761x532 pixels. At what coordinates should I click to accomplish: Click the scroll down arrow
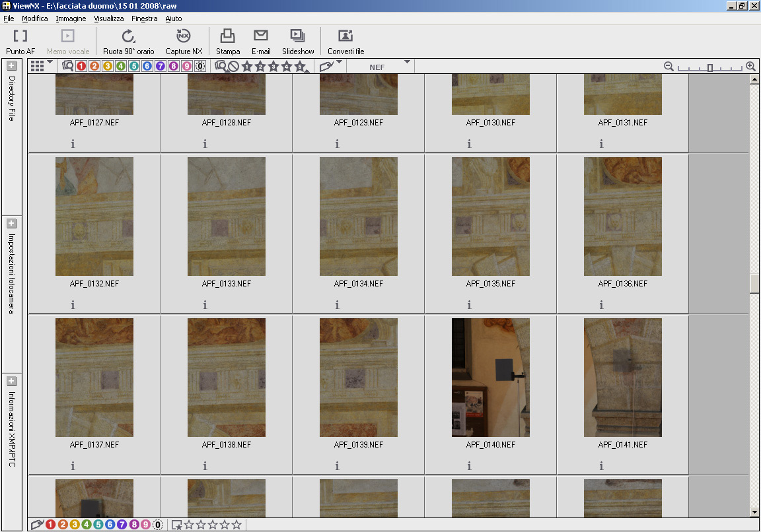pyautogui.click(x=754, y=512)
